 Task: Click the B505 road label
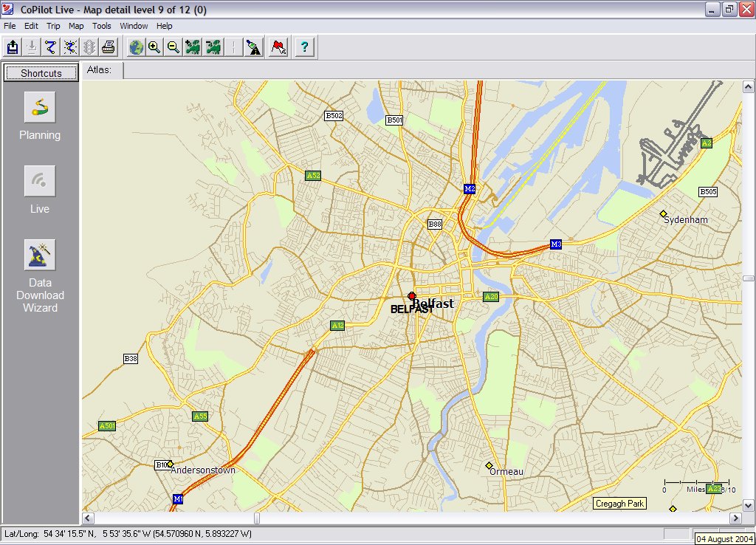pos(708,191)
